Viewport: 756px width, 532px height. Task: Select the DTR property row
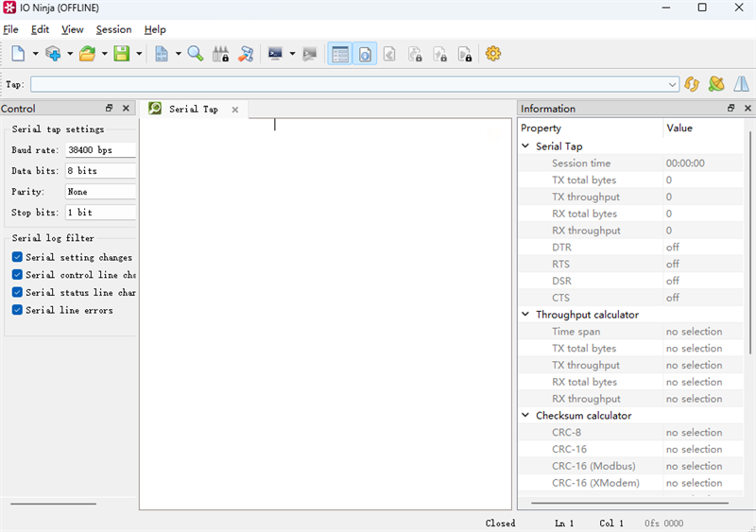pyautogui.click(x=630, y=247)
